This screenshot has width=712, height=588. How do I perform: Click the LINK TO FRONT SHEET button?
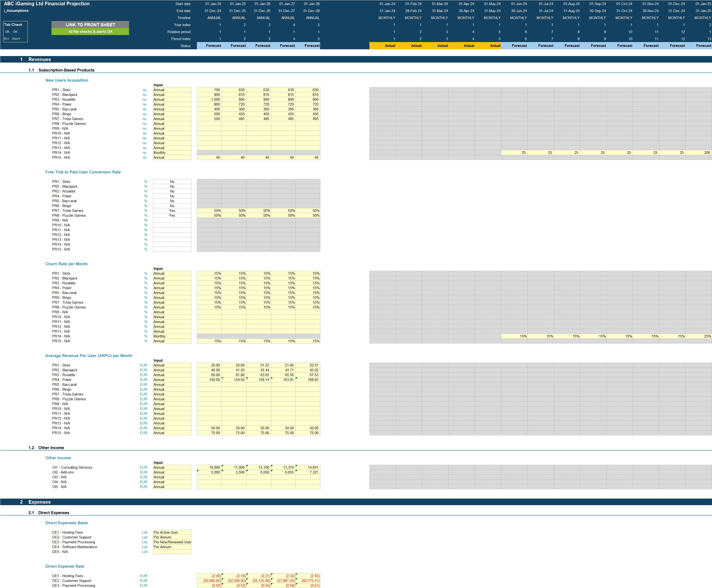point(90,25)
